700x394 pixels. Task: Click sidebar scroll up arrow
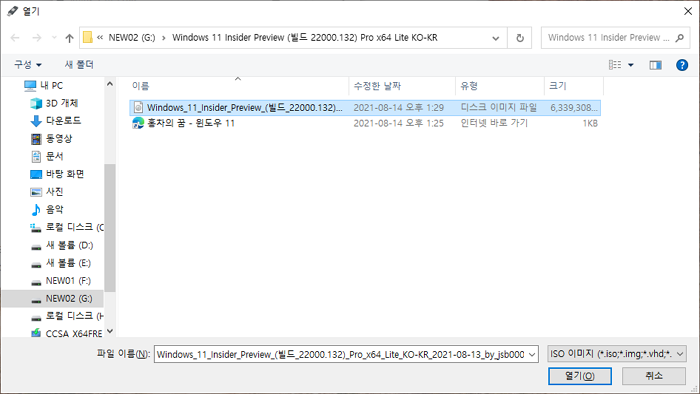(x=110, y=84)
